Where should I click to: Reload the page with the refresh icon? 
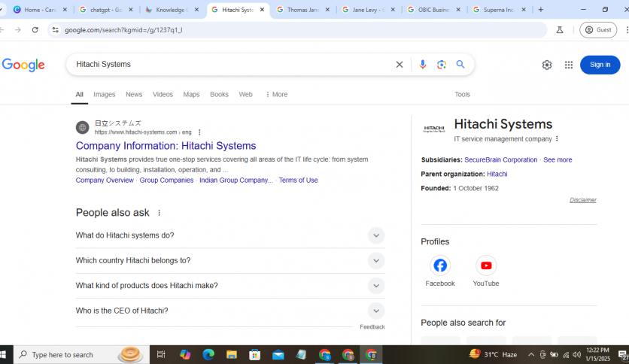tap(35, 29)
